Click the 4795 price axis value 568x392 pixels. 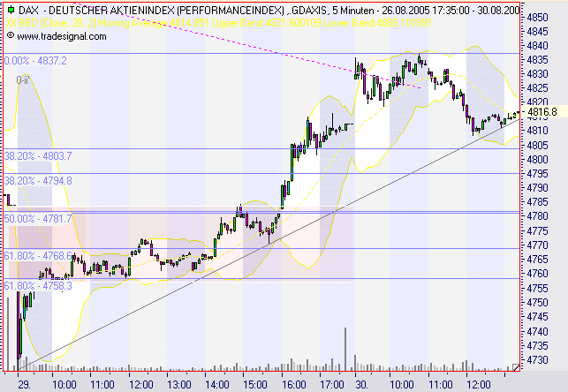[538, 174]
